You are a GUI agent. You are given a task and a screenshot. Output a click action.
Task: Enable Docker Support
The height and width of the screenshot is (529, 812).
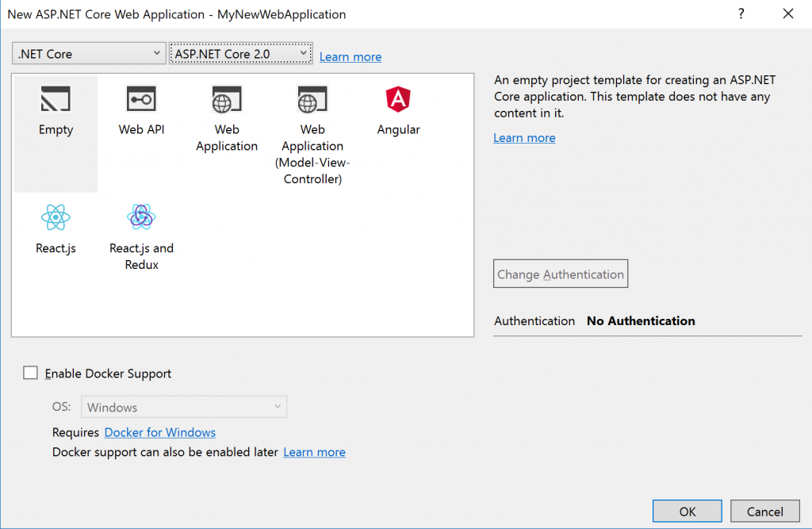pyautogui.click(x=30, y=372)
